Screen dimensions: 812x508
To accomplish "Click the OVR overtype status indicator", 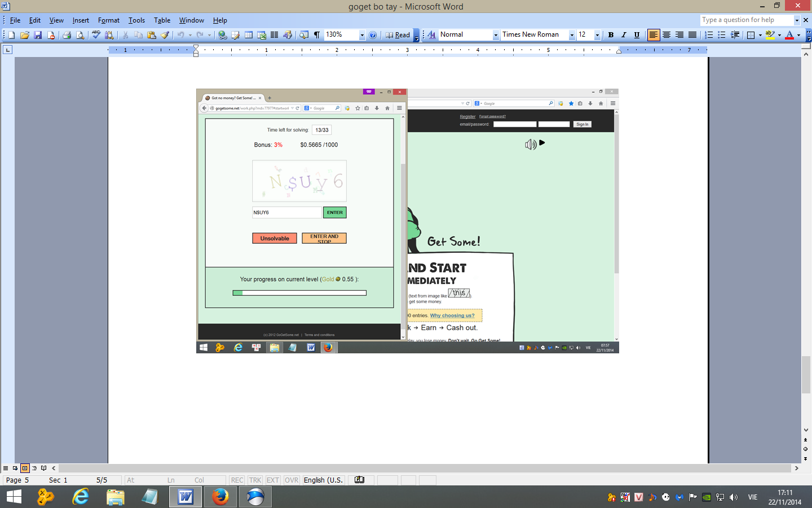I will click(x=292, y=480).
